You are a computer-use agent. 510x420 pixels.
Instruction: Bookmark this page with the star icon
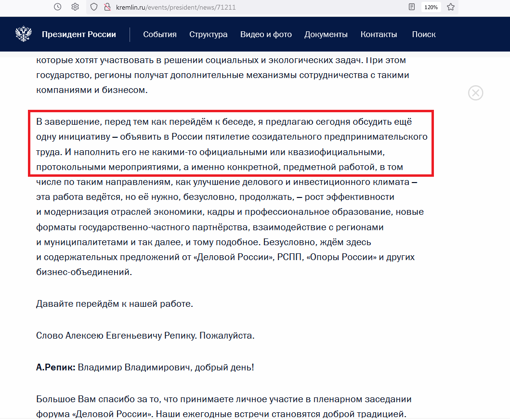click(x=450, y=7)
